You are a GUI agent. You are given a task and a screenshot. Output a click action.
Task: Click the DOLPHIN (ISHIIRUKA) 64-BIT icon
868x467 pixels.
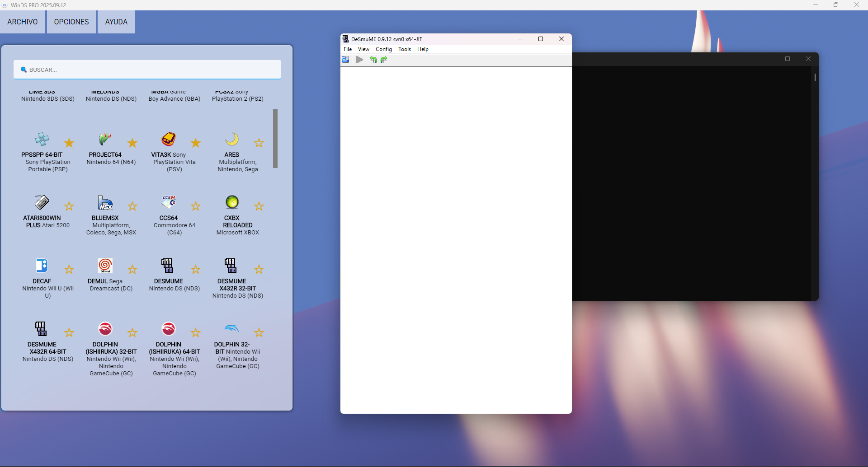[169, 329]
